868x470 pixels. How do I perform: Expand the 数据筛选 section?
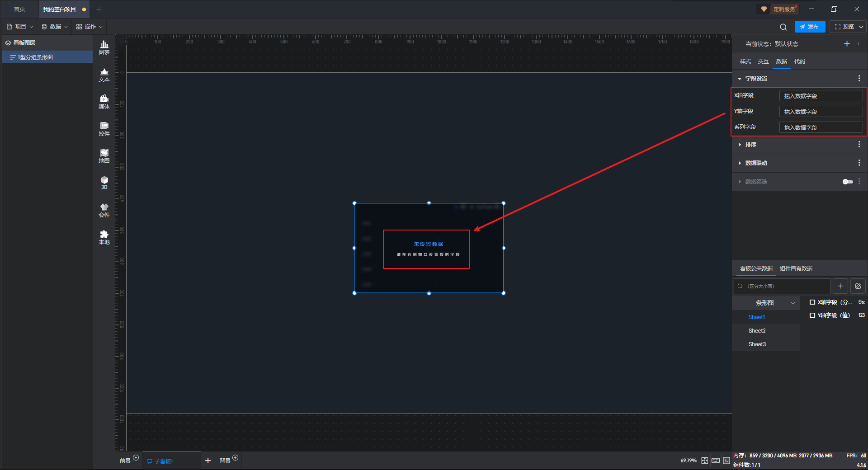(740, 182)
